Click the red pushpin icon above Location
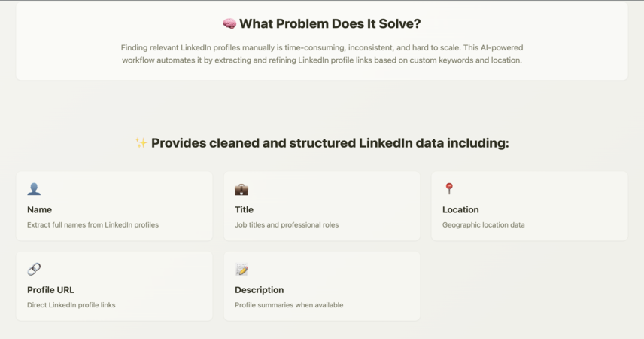Image resolution: width=644 pixels, height=339 pixels. [x=449, y=189]
